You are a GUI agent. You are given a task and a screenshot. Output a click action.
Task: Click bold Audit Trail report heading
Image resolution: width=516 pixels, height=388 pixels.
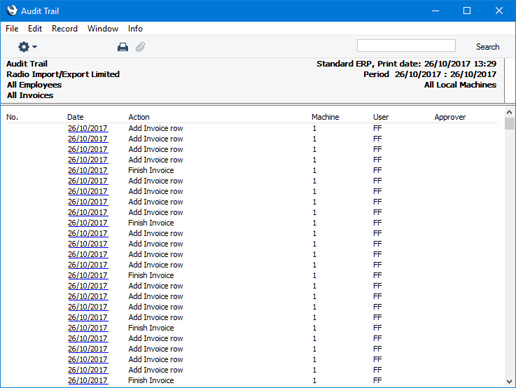pyautogui.click(x=27, y=64)
